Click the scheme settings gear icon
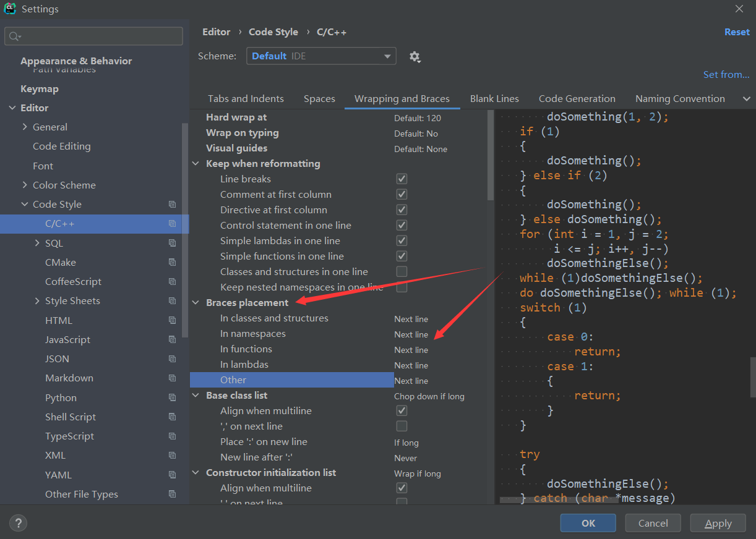This screenshot has height=539, width=756. tap(415, 57)
